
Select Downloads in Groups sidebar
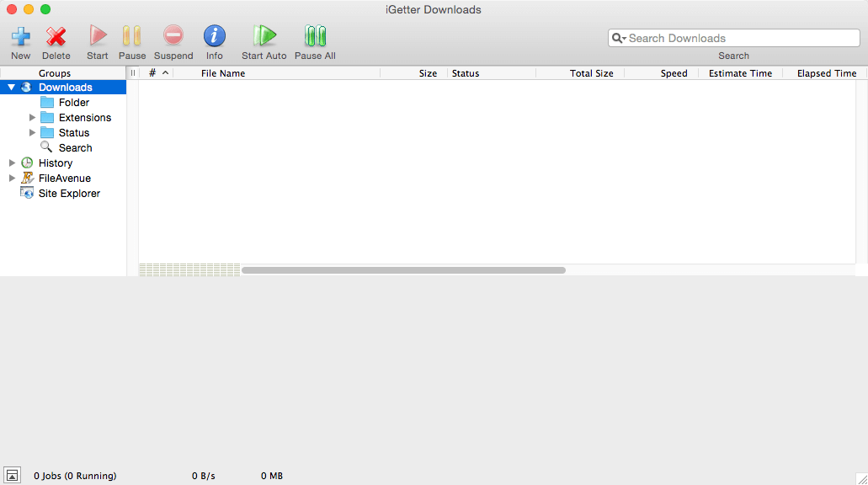(63, 88)
